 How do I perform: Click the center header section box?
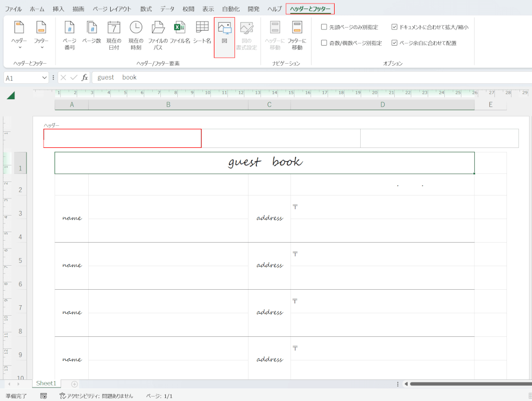(281, 138)
